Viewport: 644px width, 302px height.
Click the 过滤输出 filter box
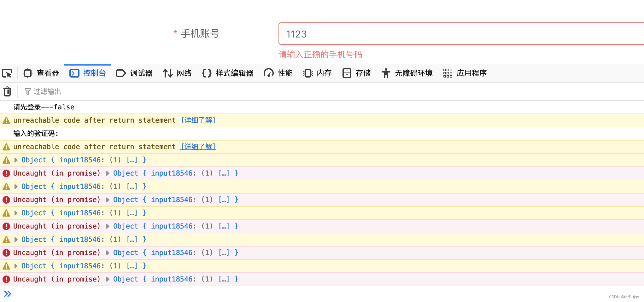pos(47,91)
